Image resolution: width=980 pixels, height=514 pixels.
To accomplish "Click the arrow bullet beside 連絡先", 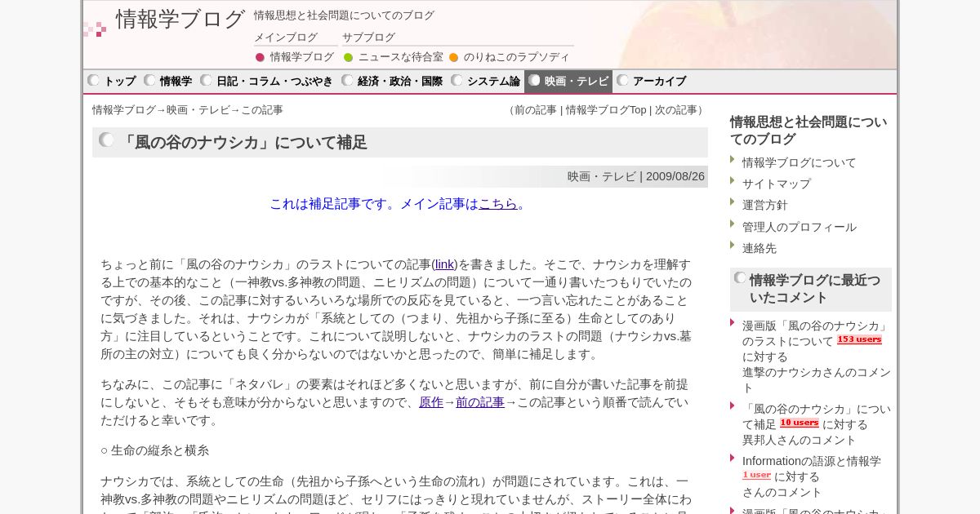I will 733,245.
